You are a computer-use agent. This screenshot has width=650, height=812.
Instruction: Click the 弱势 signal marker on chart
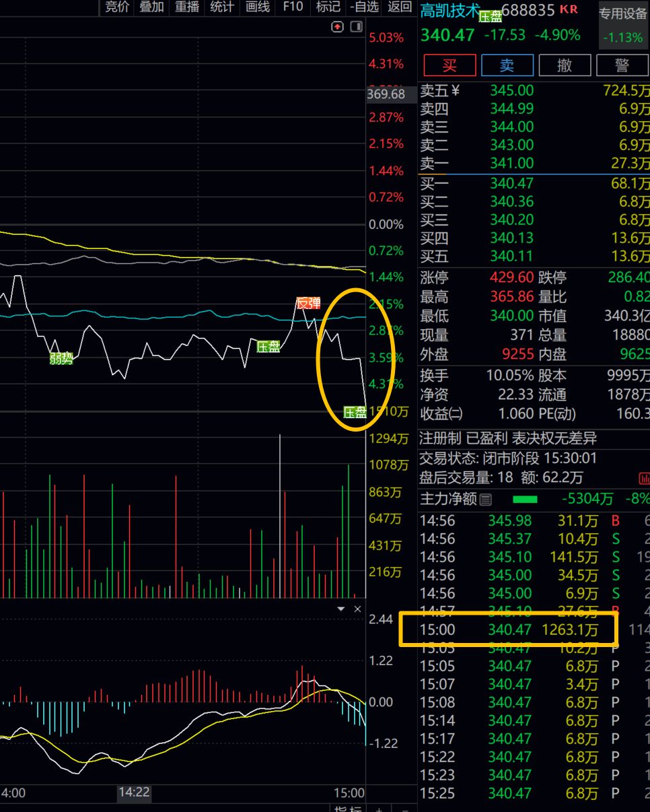(61, 359)
